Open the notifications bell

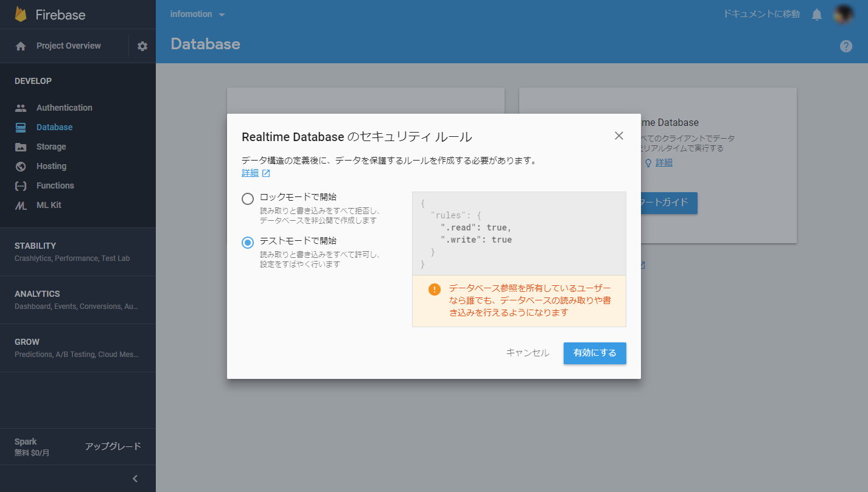tap(816, 13)
